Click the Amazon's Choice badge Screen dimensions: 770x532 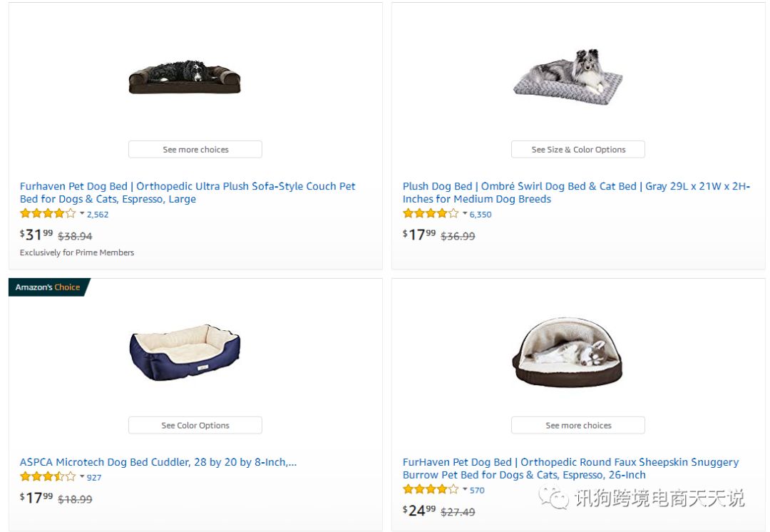pyautogui.click(x=48, y=287)
